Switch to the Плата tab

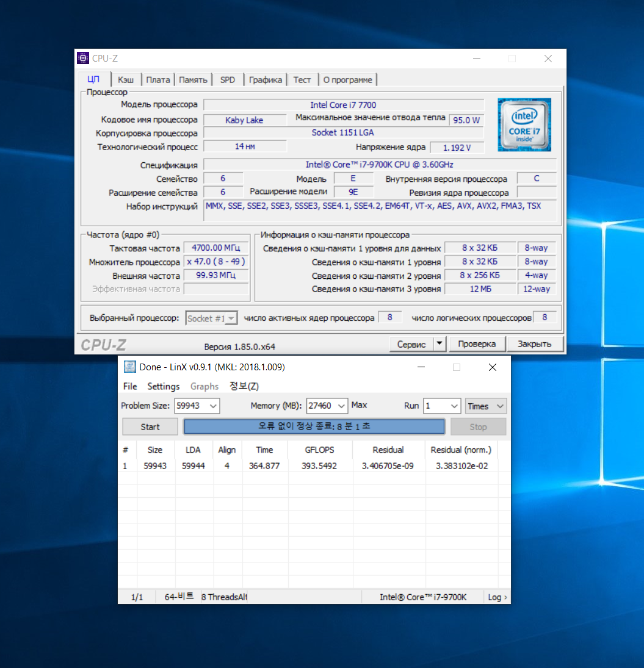click(157, 80)
